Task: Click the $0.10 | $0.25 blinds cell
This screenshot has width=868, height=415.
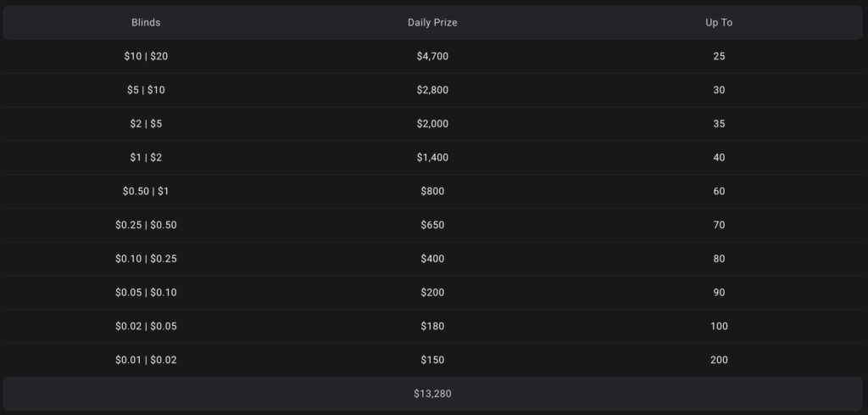Action: [146, 259]
